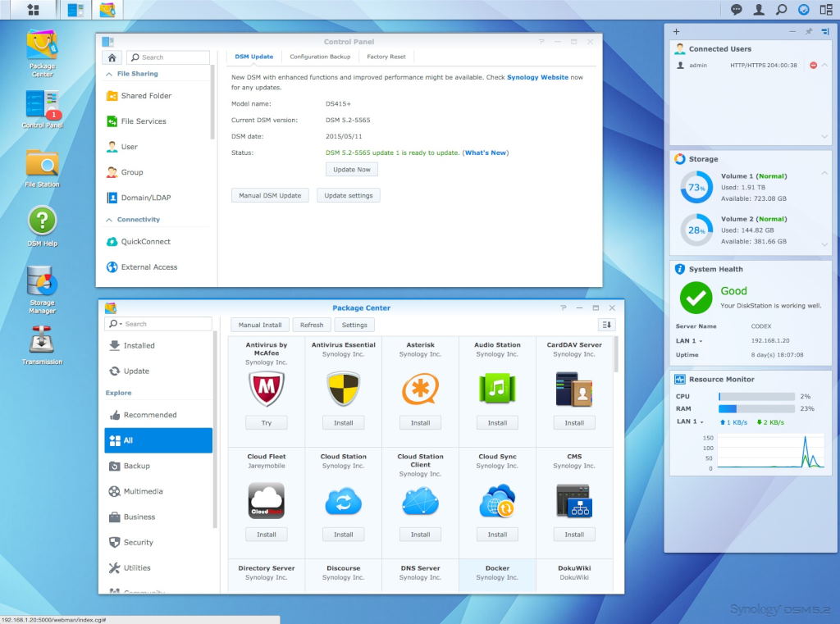The height and width of the screenshot is (624, 840).
Task: Click Manual DSM Update button
Action: 270,195
